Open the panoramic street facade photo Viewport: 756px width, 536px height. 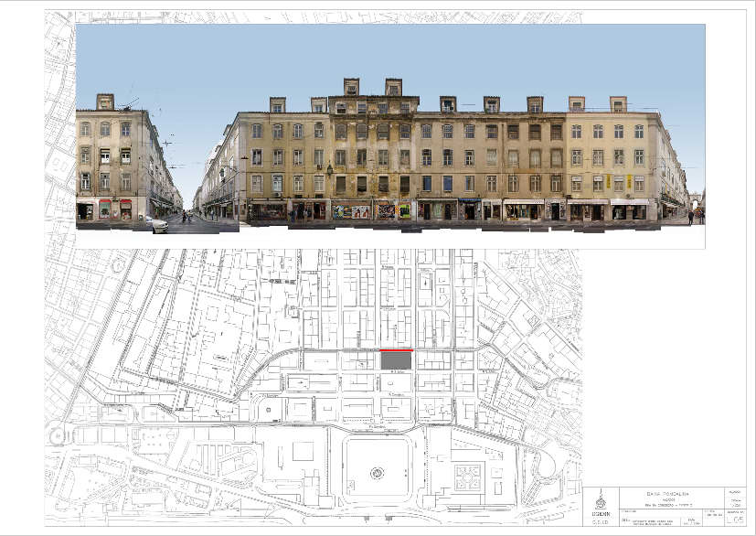tap(390, 136)
